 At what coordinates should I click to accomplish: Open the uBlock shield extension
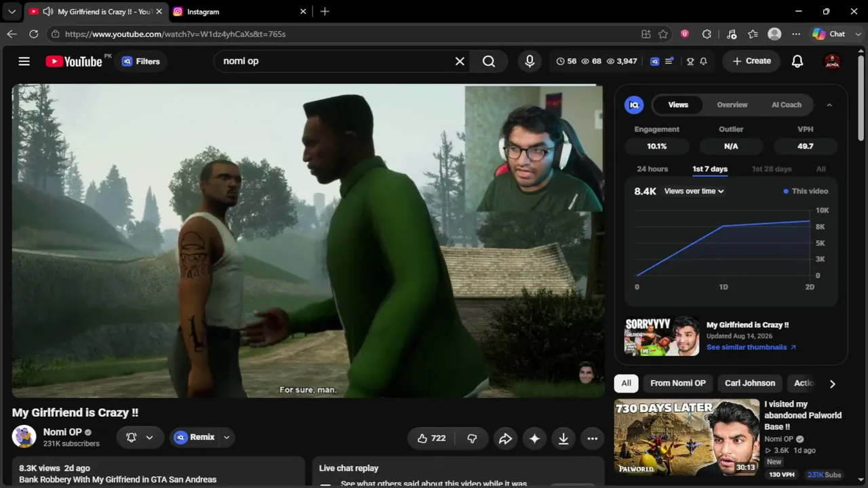click(x=685, y=34)
